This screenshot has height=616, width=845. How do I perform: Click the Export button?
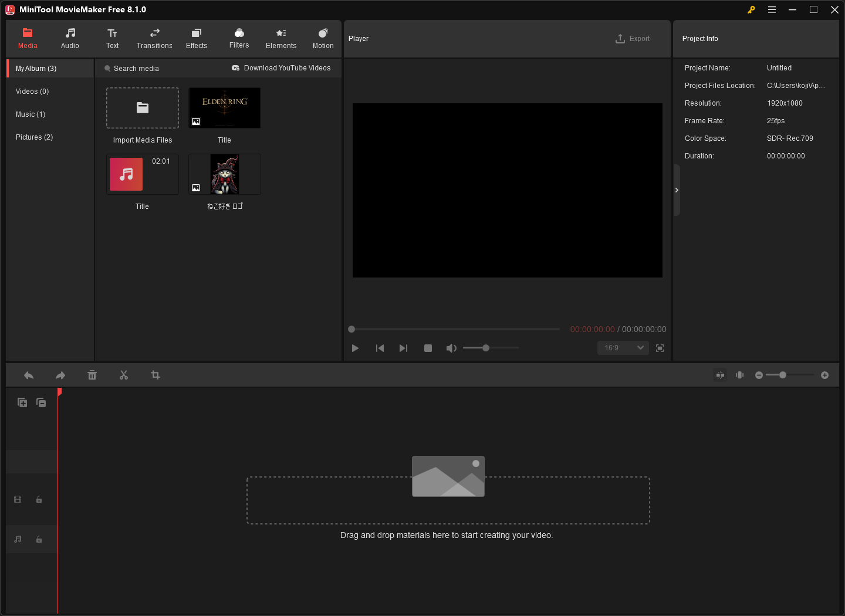coord(633,39)
